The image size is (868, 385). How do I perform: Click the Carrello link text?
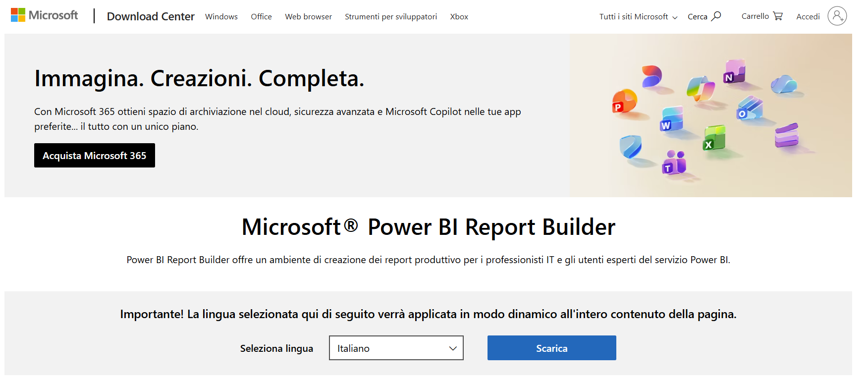[755, 16]
